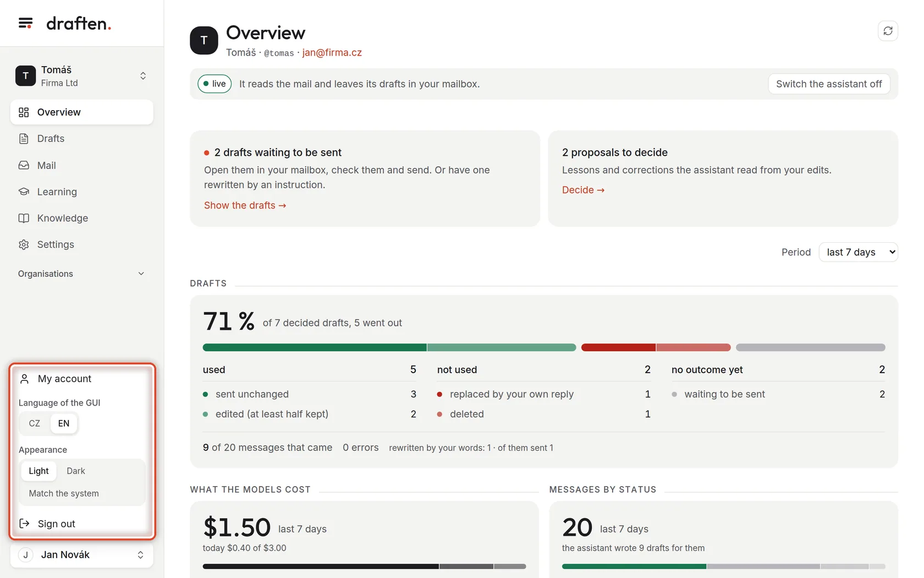Click the messages by status progress bar
Viewport: 924px width, 578px height.
pos(724,566)
